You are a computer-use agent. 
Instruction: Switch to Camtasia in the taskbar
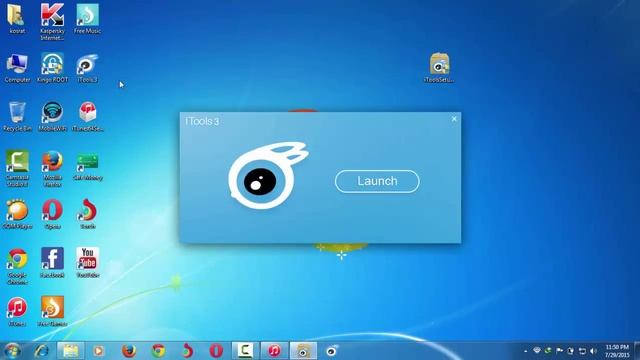click(245, 351)
